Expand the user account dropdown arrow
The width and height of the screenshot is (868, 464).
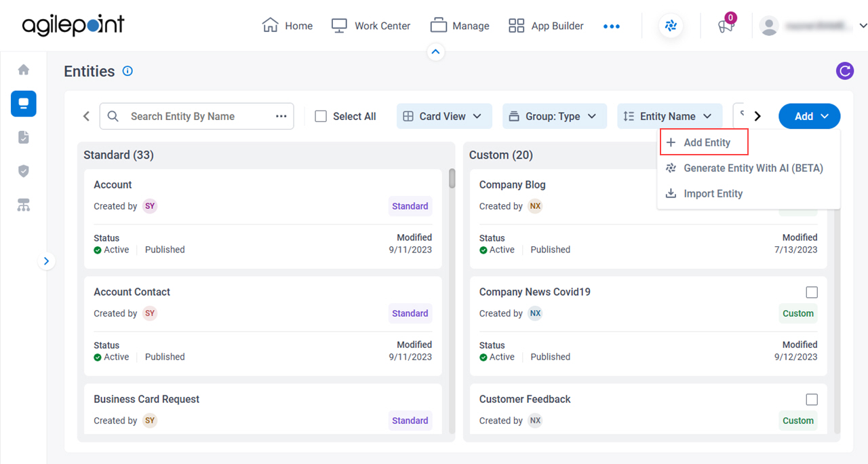tap(863, 26)
